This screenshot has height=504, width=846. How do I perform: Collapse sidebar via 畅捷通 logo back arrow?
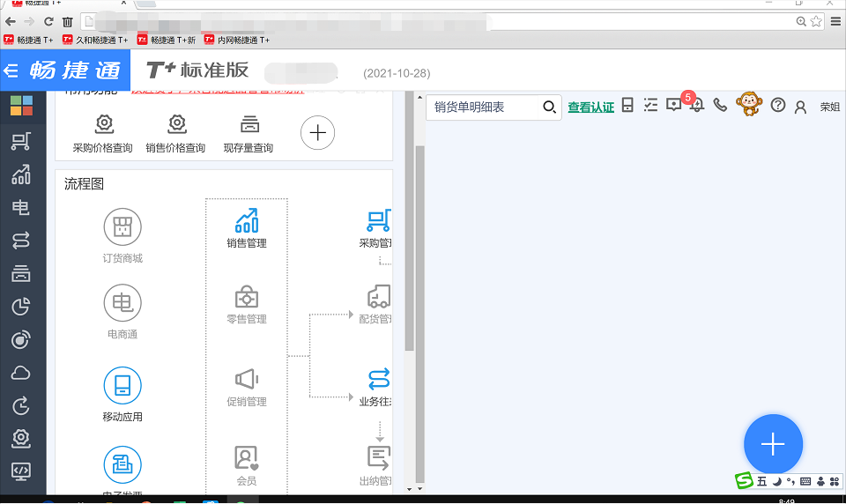11,70
